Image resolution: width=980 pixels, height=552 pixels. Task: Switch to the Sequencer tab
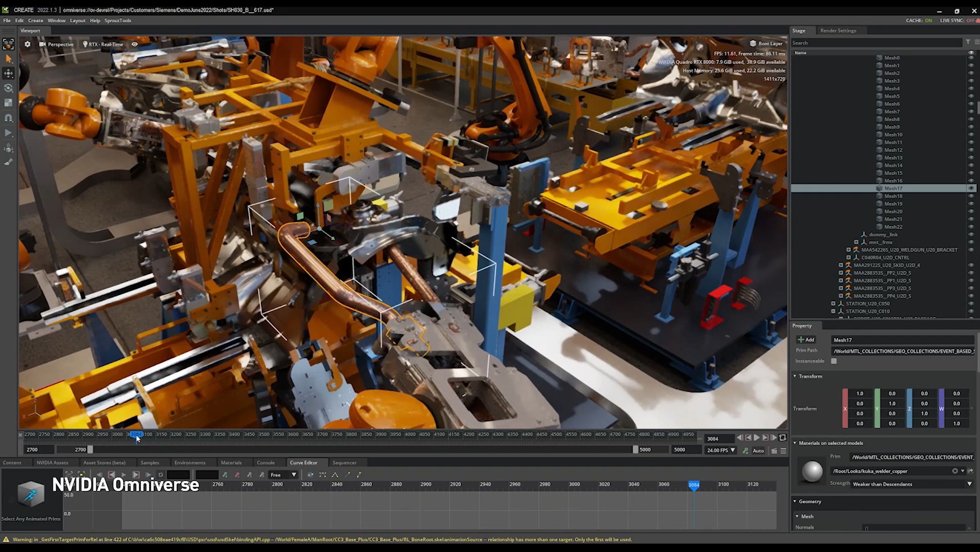pyautogui.click(x=344, y=462)
